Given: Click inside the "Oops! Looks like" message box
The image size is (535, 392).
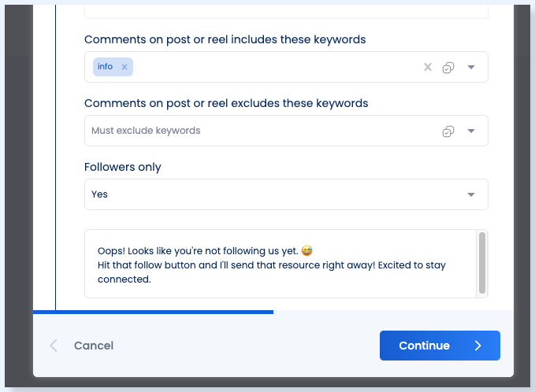Looking at the screenshot, I should [281, 264].
